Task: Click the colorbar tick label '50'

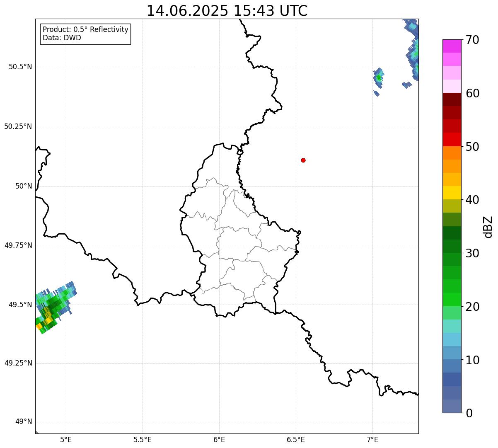Action: point(473,147)
